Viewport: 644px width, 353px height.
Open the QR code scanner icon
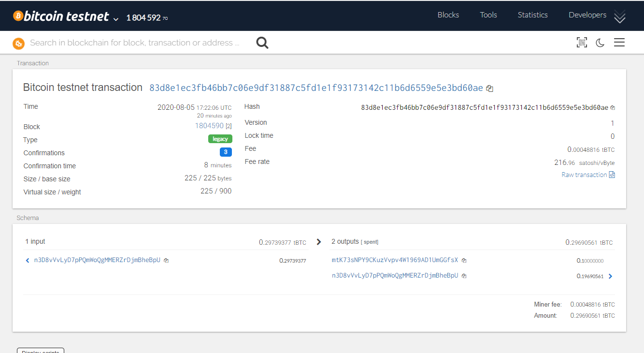[x=582, y=43]
